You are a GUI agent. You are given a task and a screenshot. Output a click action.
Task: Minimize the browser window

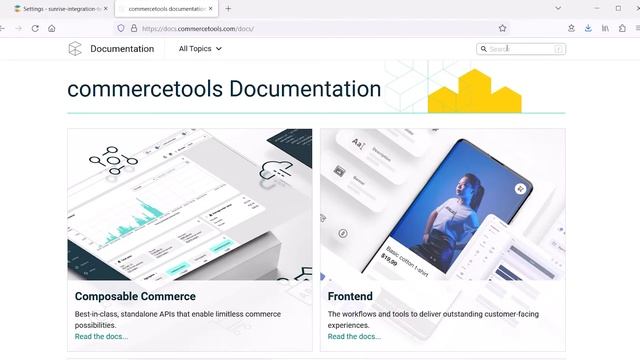coord(597,8)
